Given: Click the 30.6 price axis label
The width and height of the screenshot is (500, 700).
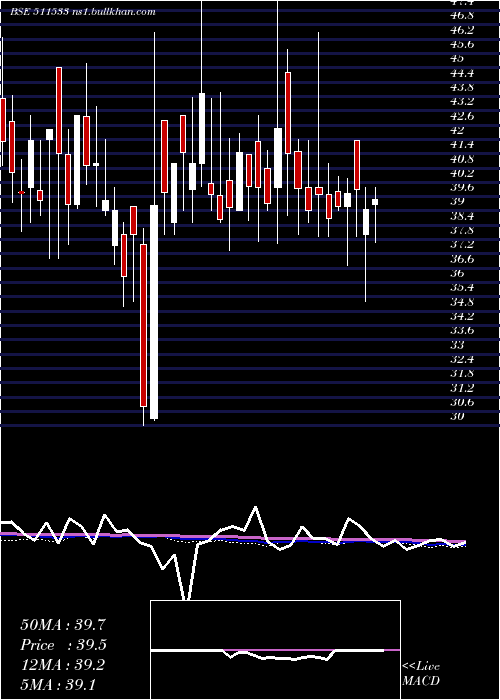Looking at the screenshot, I should click(x=462, y=402).
